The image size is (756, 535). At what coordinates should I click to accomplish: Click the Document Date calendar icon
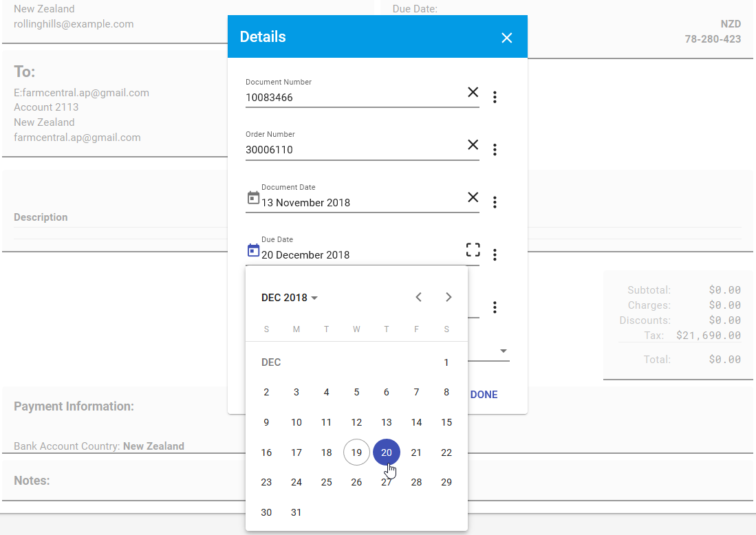click(x=253, y=198)
